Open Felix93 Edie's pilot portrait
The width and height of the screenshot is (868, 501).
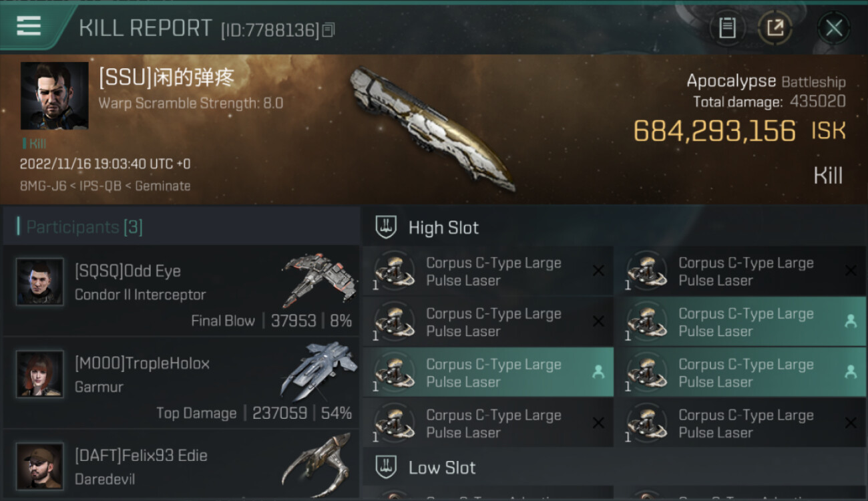(40, 466)
